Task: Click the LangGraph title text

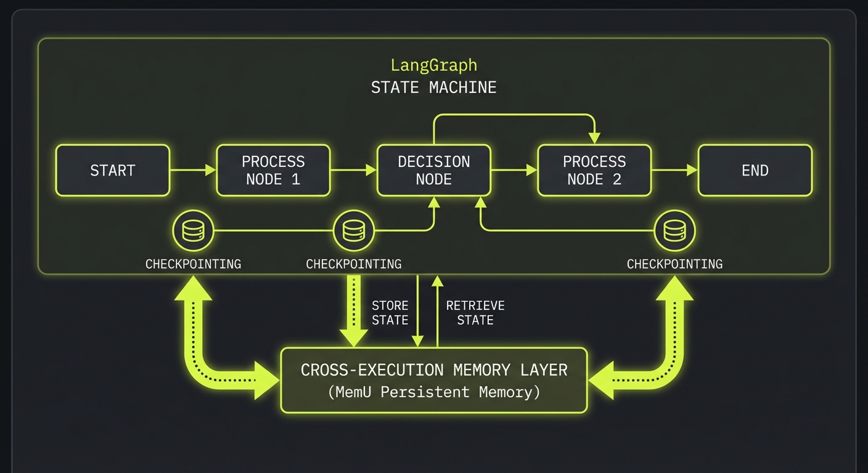Action: (434, 65)
